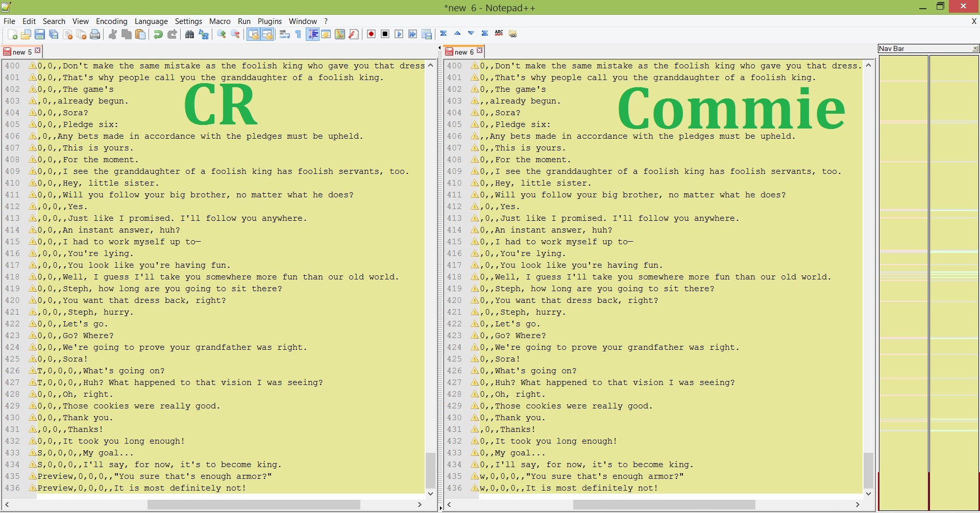Undo the last edit with the green arrow
The image size is (980, 513).
158,34
